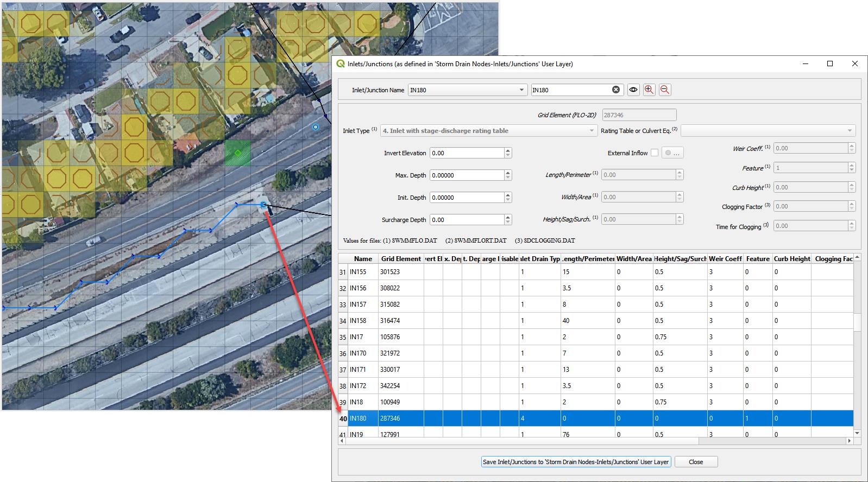Click the Weir Coeff column header
Image resolution: width=868 pixels, height=482 pixels.
725,259
